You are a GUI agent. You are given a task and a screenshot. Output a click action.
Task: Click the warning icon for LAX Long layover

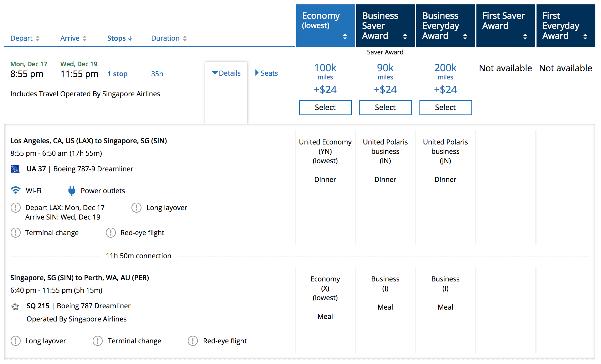point(136,208)
